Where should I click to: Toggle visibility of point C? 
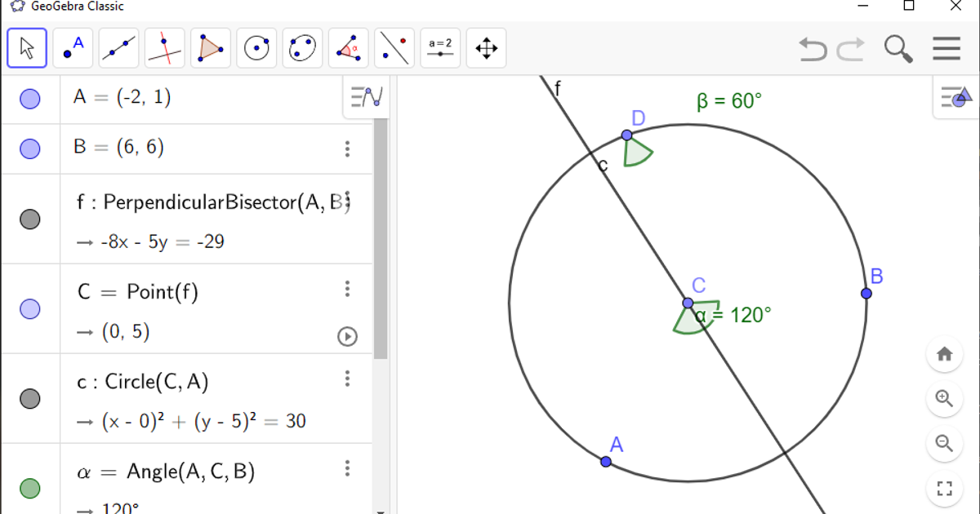30,308
